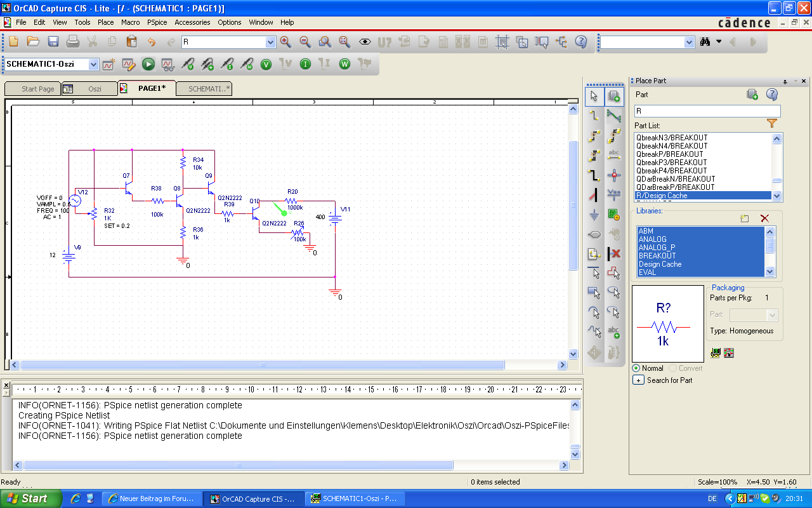Viewport: 812px width, 508px height.
Task: Select the arrow Select tool
Action: 594,97
